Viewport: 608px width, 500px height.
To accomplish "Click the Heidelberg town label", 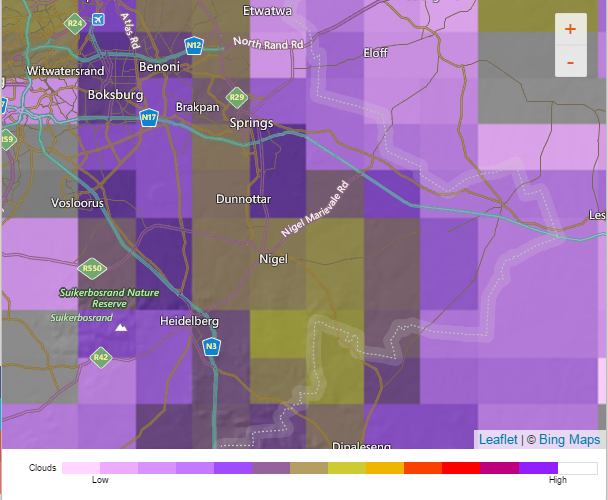I will [x=189, y=321].
